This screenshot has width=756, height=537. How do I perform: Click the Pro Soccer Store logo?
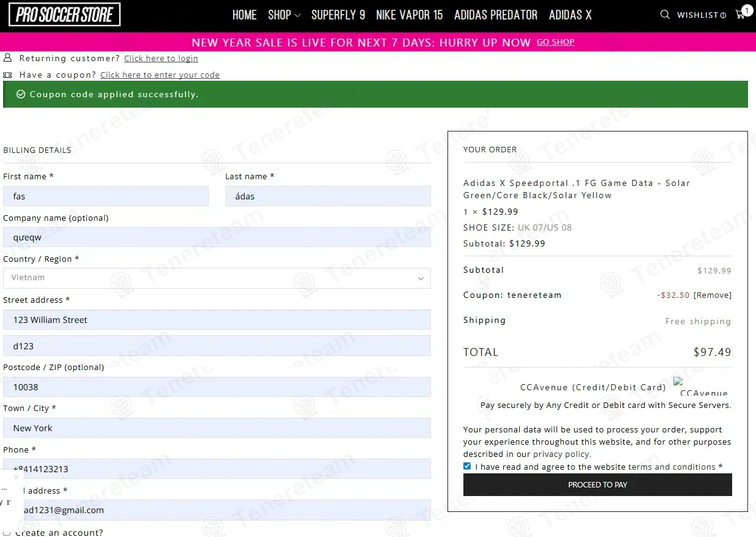64,15
